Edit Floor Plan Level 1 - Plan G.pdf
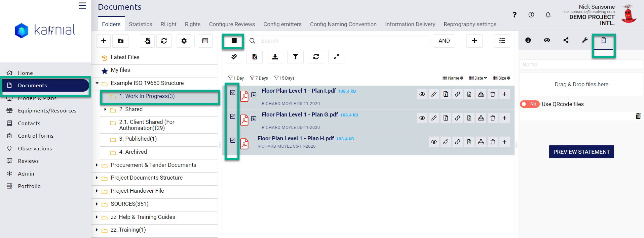The height and width of the screenshot is (238, 644). coord(434,118)
